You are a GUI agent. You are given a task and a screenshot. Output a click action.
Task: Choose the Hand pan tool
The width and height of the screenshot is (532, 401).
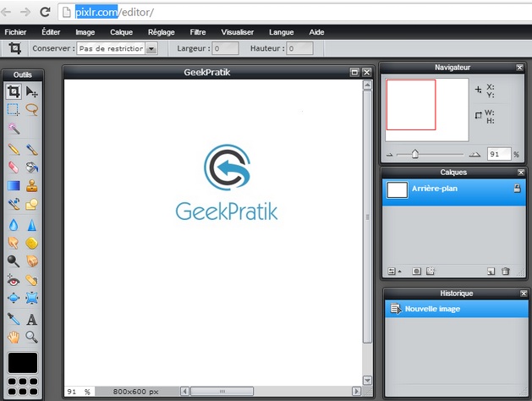(x=14, y=337)
